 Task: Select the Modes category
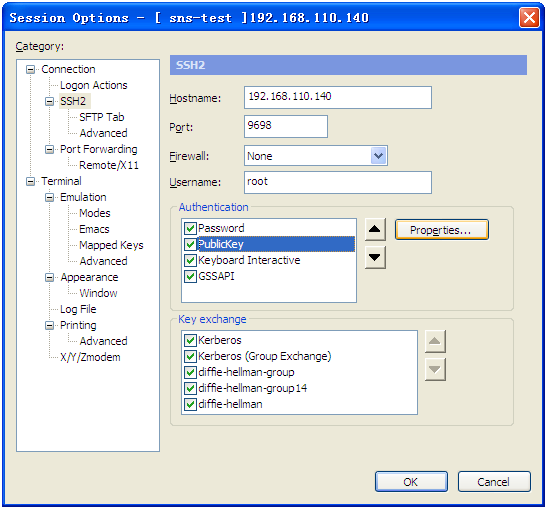coord(95,213)
